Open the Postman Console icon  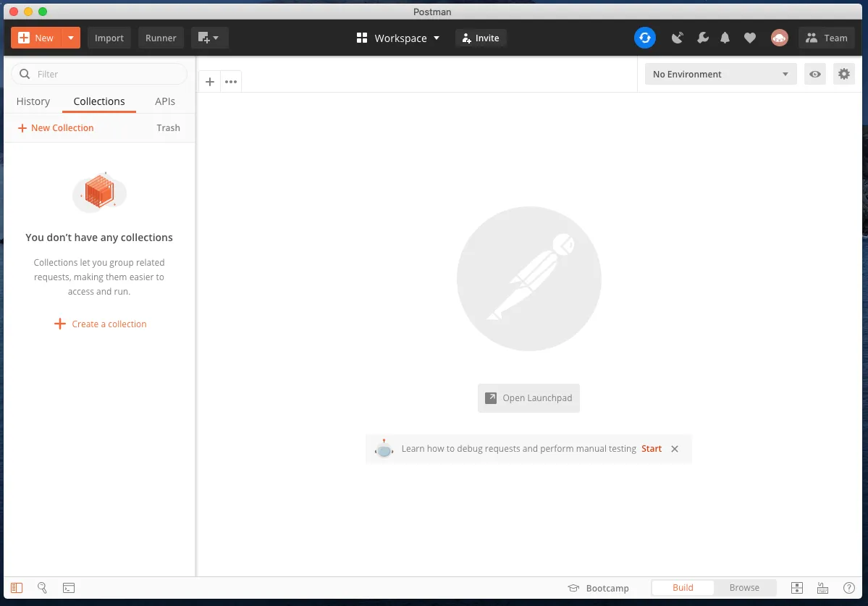69,588
